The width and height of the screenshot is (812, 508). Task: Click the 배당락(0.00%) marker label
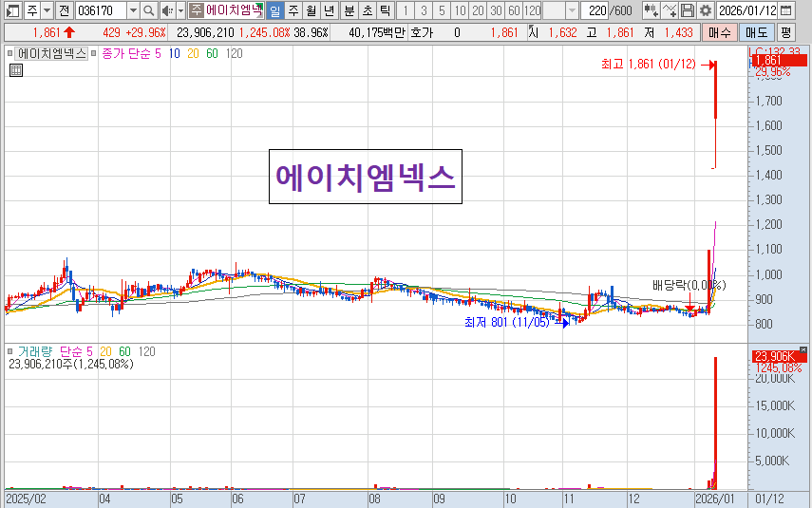[x=689, y=285]
